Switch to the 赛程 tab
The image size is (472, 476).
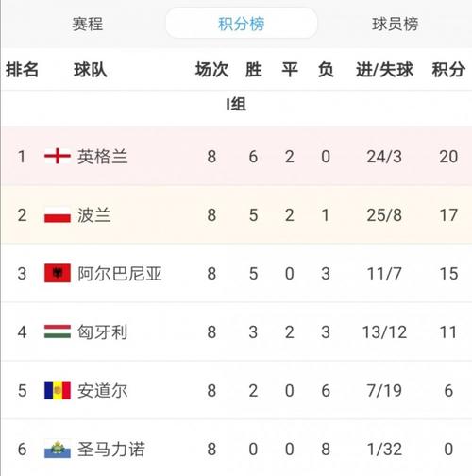click(87, 25)
